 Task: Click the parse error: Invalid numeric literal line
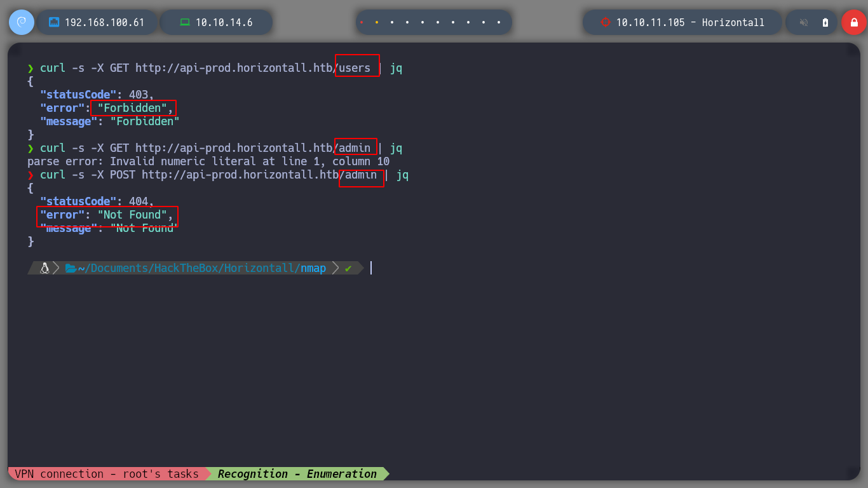pyautogui.click(x=208, y=161)
